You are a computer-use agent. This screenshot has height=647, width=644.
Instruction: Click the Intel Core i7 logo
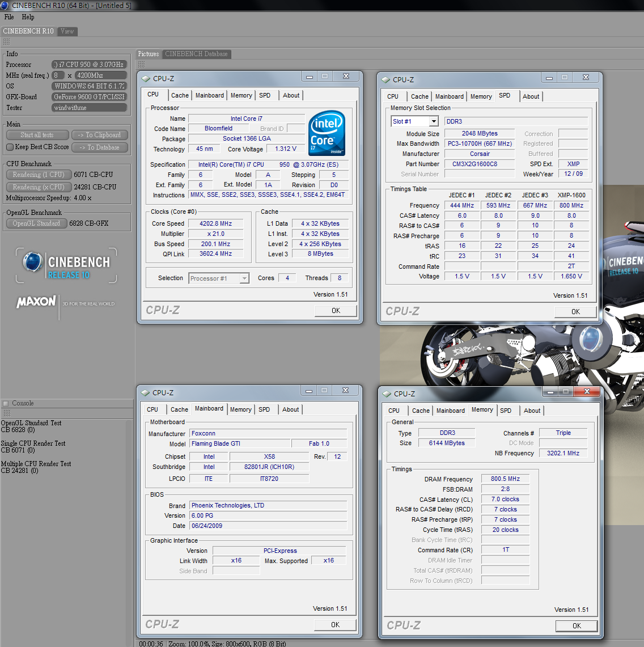click(x=327, y=133)
